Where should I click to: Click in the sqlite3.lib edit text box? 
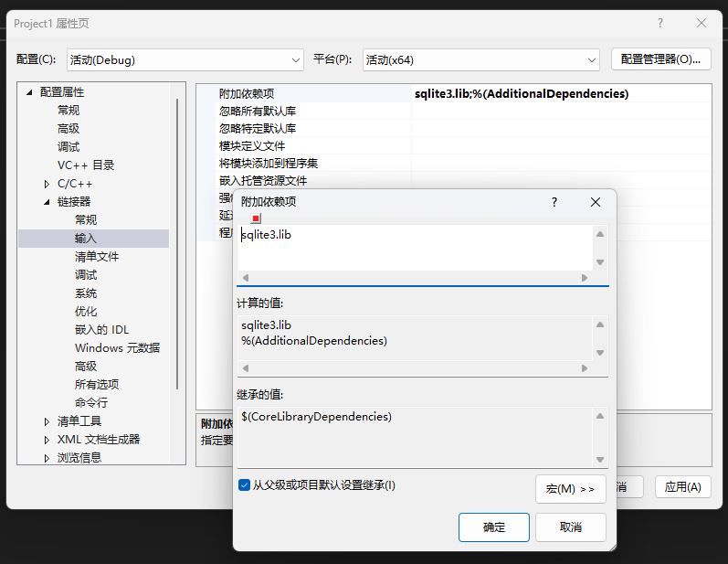coord(411,247)
